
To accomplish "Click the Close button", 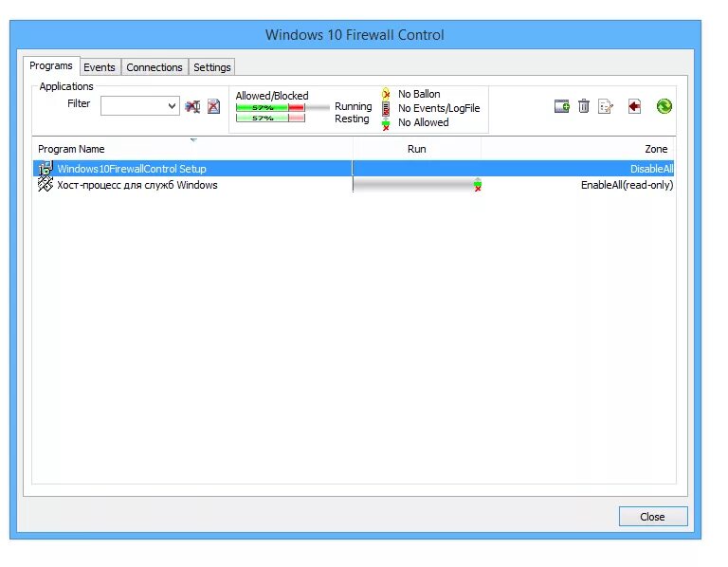I will (x=653, y=517).
